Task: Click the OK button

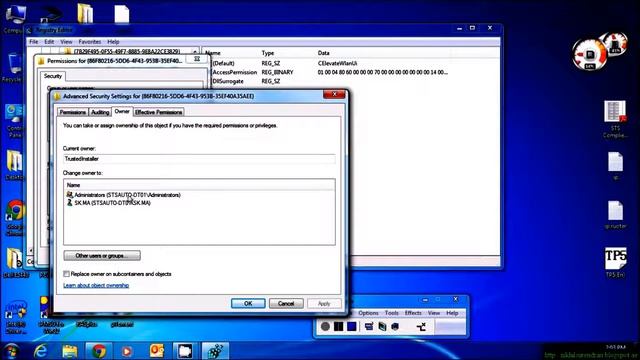Action: point(248,303)
